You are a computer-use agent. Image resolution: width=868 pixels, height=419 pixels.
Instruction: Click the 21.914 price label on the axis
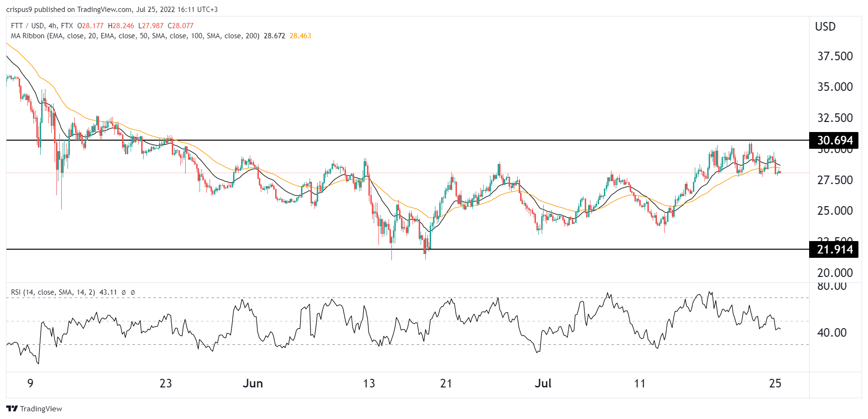[x=835, y=250]
